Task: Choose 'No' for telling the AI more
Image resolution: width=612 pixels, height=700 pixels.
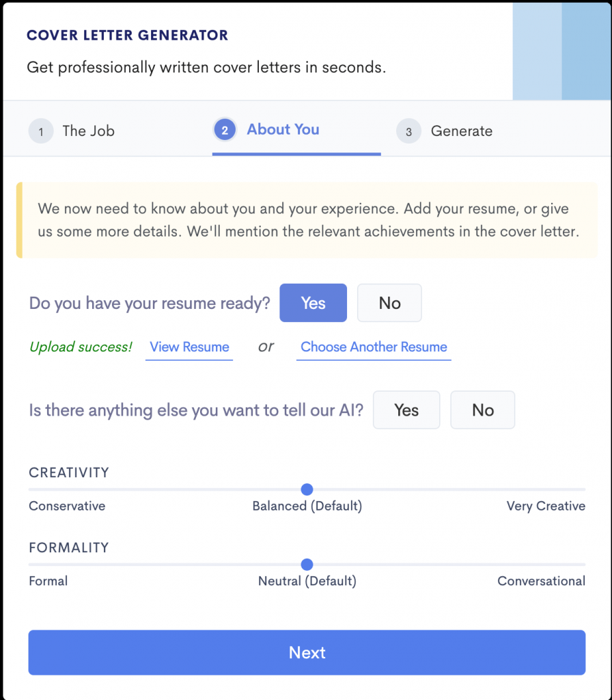Action: pyautogui.click(x=482, y=409)
